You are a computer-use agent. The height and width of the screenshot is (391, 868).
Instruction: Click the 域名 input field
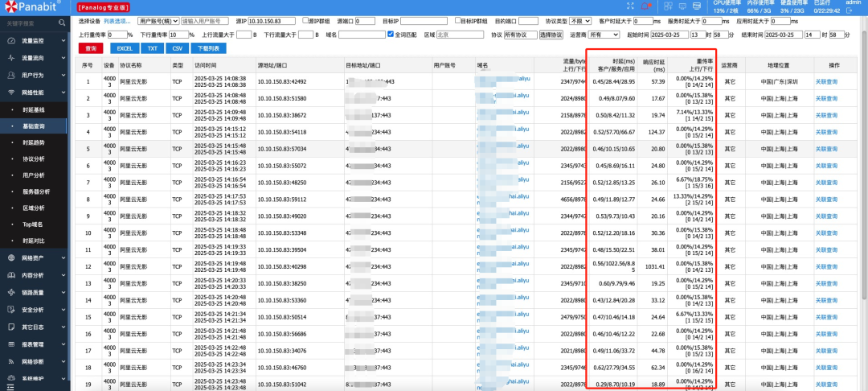pyautogui.click(x=362, y=35)
